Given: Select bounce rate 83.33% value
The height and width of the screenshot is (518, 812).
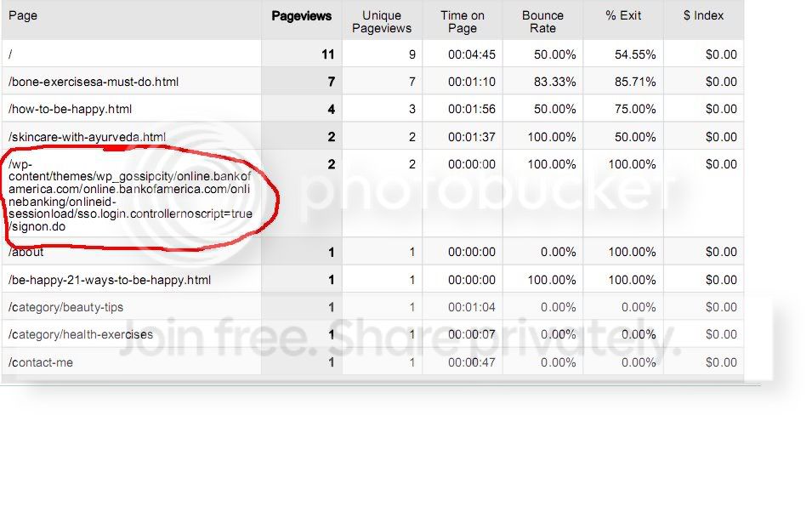Looking at the screenshot, I should click(554, 82).
